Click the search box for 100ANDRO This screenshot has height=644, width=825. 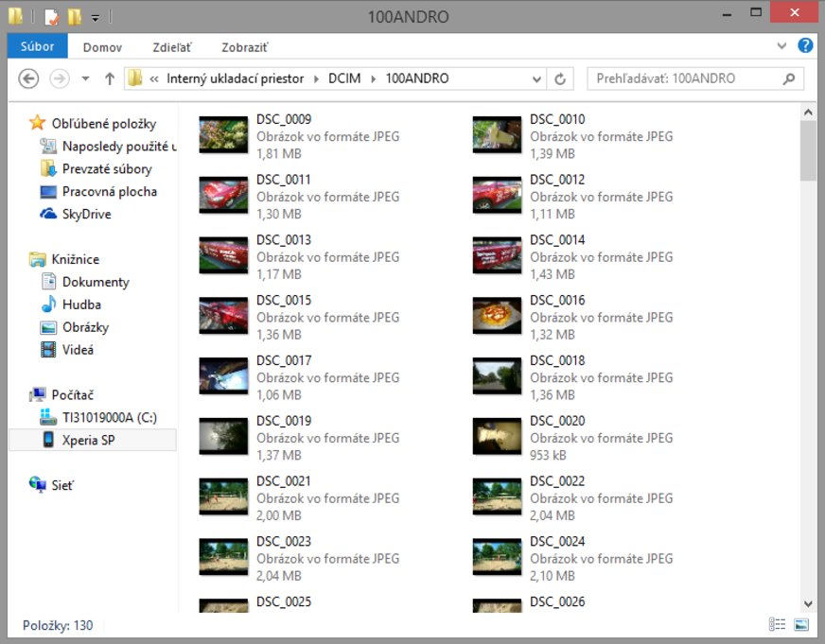pyautogui.click(x=681, y=79)
